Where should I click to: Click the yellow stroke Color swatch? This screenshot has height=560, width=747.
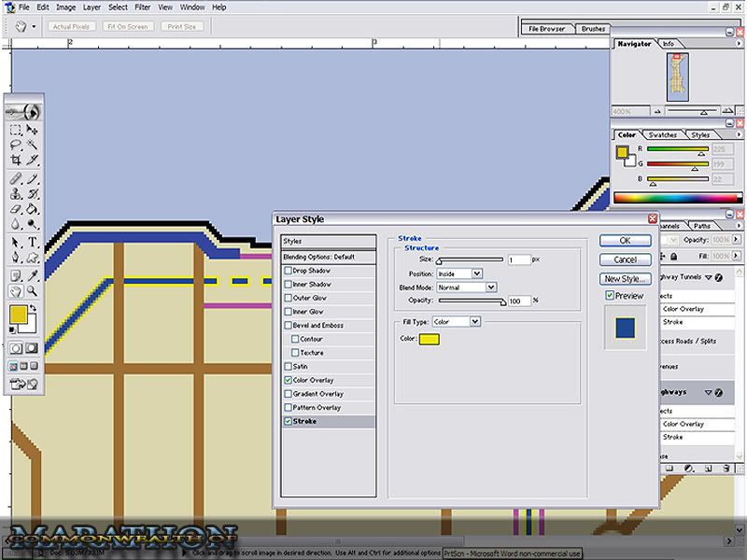pyautogui.click(x=429, y=339)
